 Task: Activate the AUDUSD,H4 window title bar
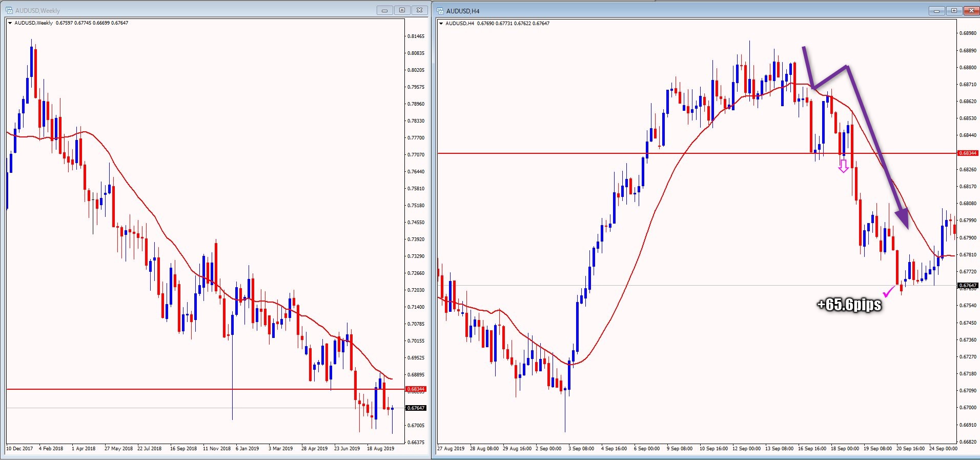[x=666, y=11]
